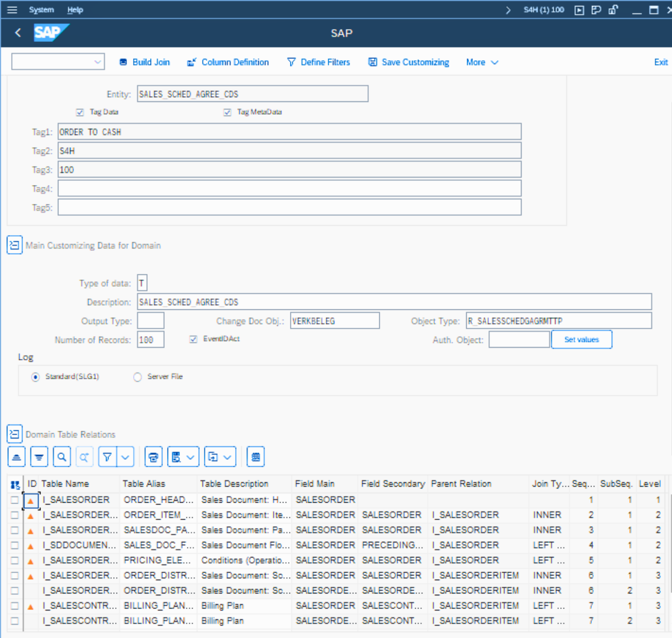The height and width of the screenshot is (638, 672).
Task: Click the print icon in Domain Table Relations
Action: pyautogui.click(x=153, y=457)
